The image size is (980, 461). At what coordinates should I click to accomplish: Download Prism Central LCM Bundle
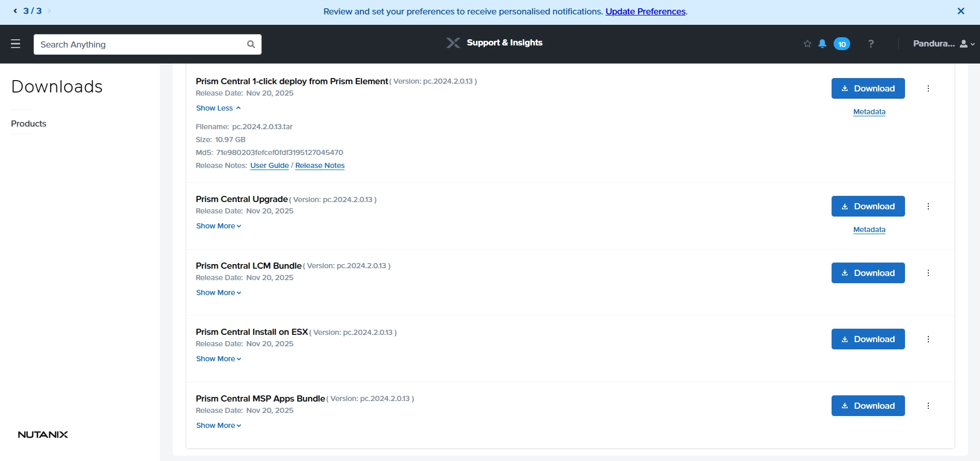click(x=868, y=273)
